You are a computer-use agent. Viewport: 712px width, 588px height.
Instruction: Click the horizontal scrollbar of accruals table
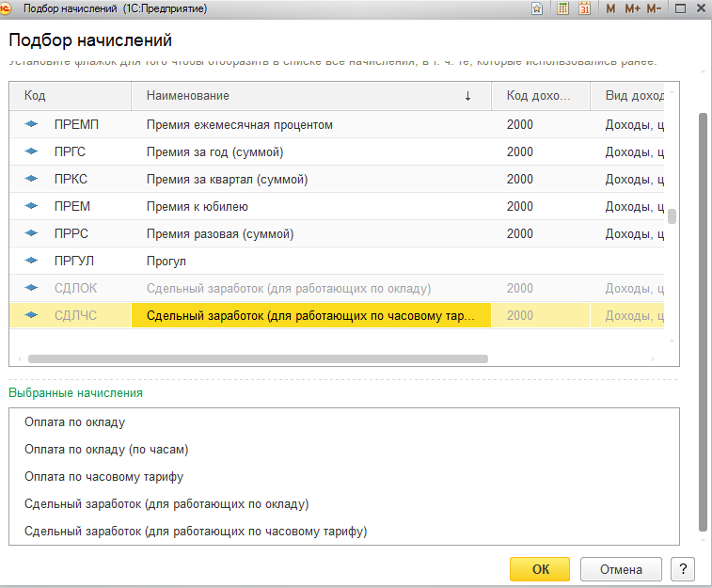pos(258,358)
